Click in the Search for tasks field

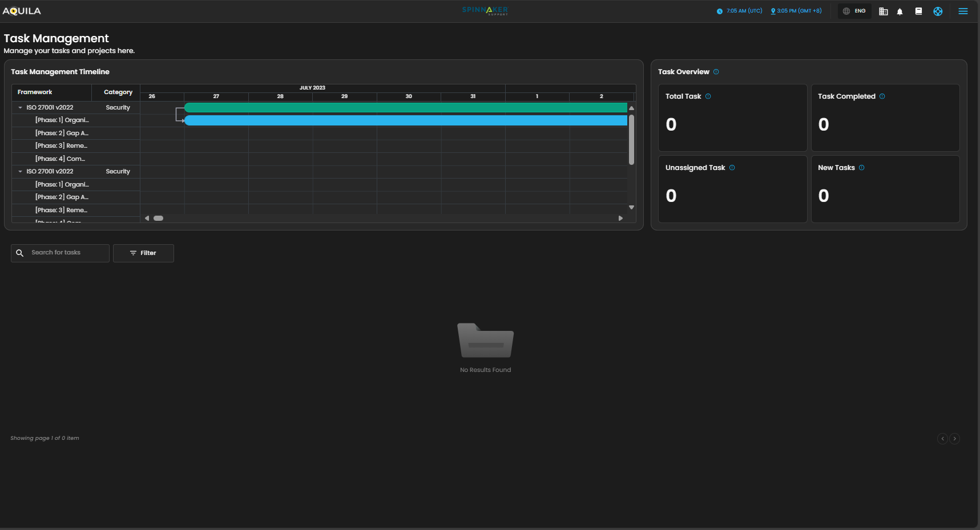tap(66, 253)
